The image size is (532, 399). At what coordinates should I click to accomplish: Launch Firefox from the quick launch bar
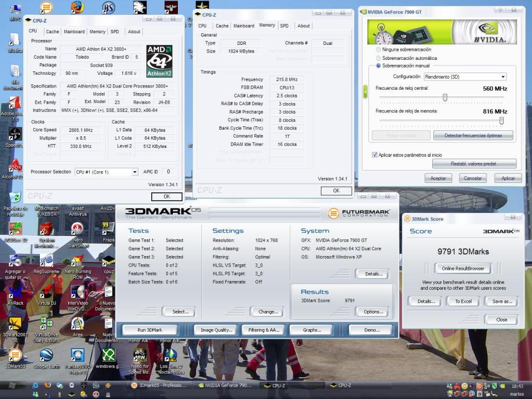[x=48, y=386]
